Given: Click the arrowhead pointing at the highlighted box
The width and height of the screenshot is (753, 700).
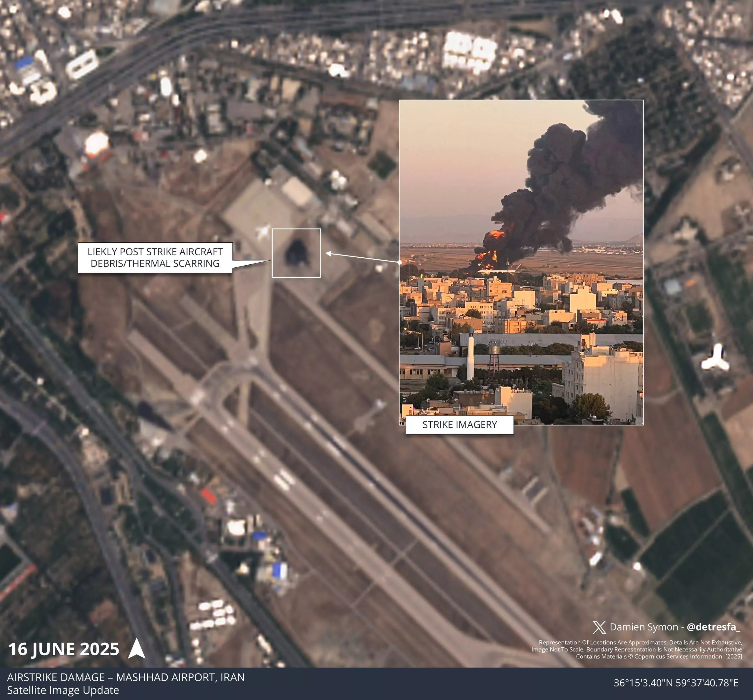Looking at the screenshot, I should coord(329,254).
